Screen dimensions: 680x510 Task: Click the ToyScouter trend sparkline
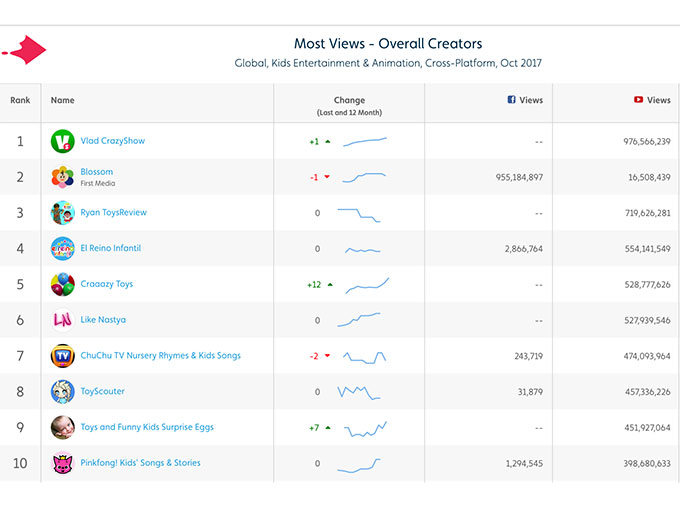click(359, 392)
